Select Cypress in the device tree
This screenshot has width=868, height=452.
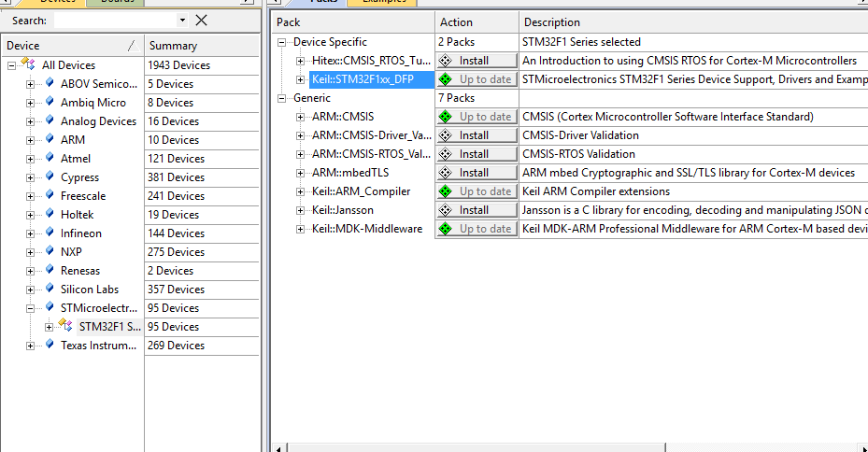pyautogui.click(x=79, y=177)
